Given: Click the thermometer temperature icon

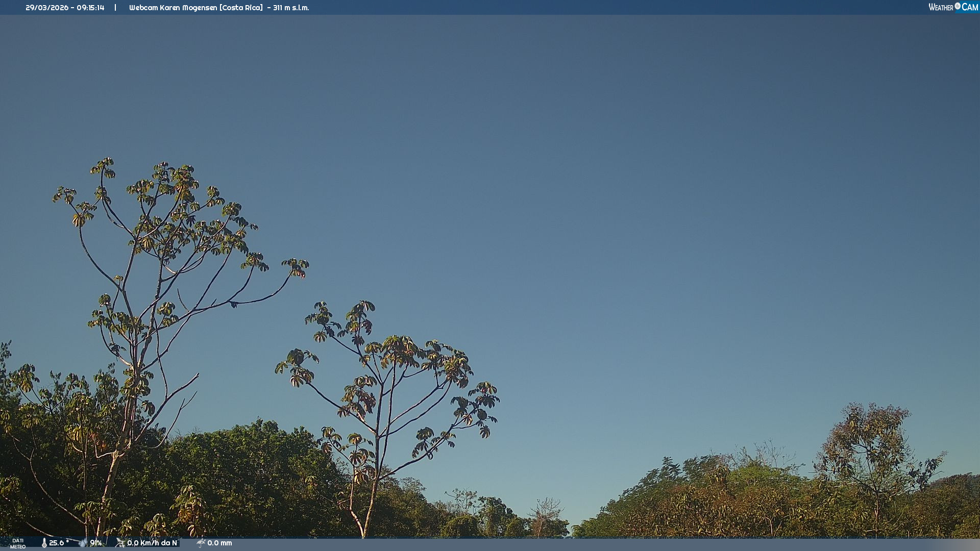Looking at the screenshot, I should pos(44,543).
